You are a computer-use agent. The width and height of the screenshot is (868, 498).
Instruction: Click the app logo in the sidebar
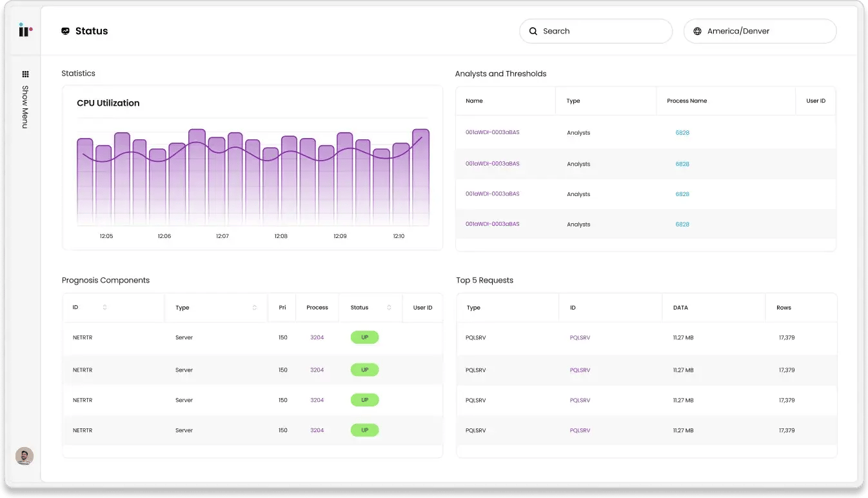pyautogui.click(x=25, y=30)
